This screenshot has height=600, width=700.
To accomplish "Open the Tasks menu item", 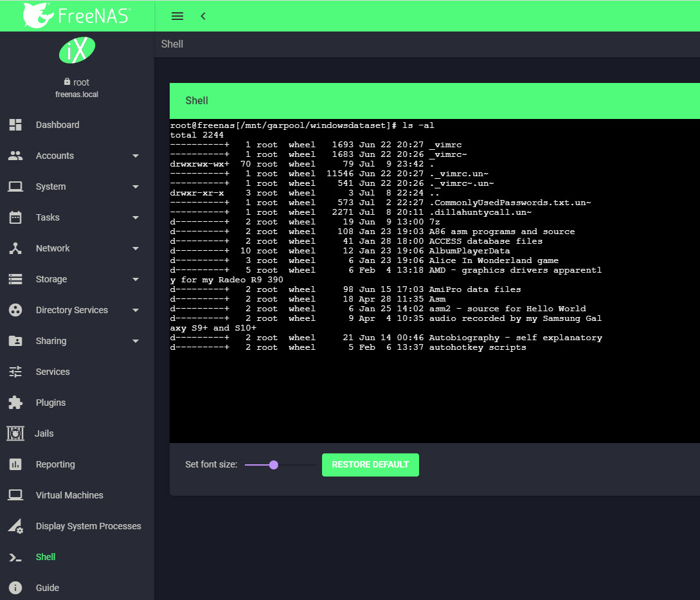I will pos(48,217).
